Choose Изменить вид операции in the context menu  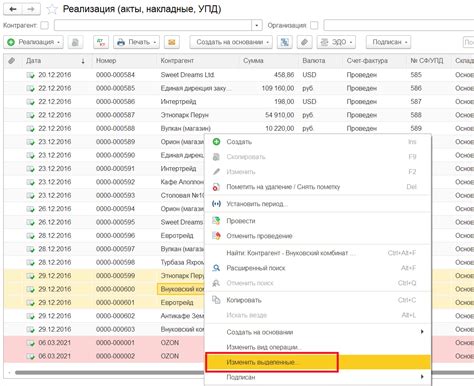264,347
